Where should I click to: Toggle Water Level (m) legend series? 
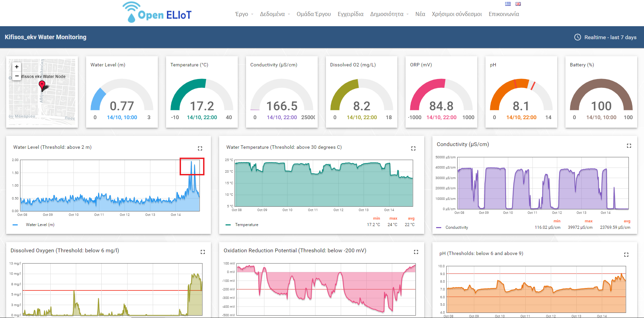pos(34,225)
